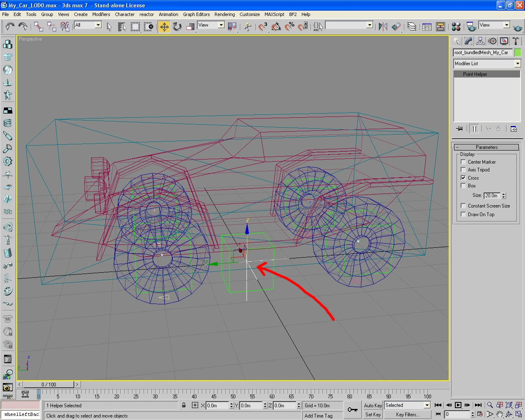Click the Auto Key button
The width and height of the screenshot is (525, 420).
(373, 406)
